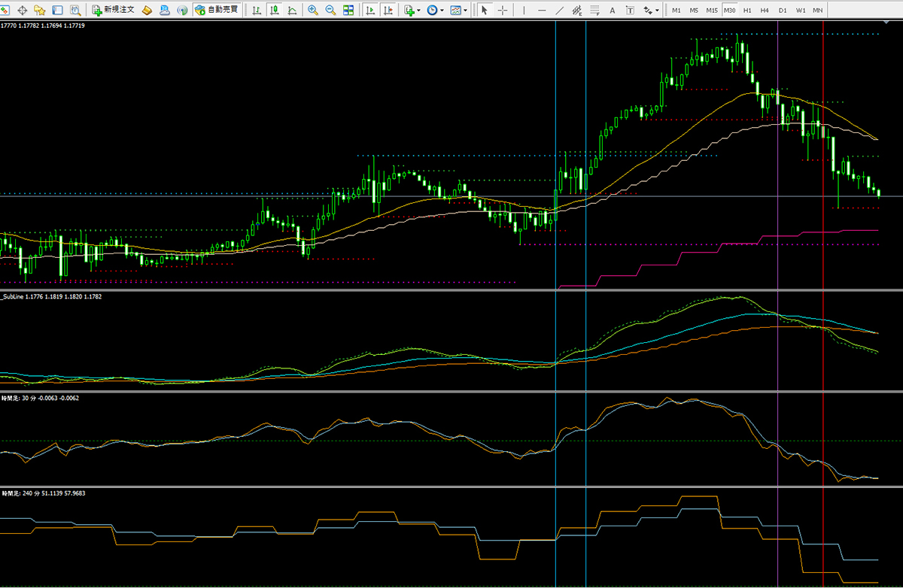Image resolution: width=903 pixels, height=588 pixels.
Task: Switch to candlestick chart display
Action: (274, 11)
